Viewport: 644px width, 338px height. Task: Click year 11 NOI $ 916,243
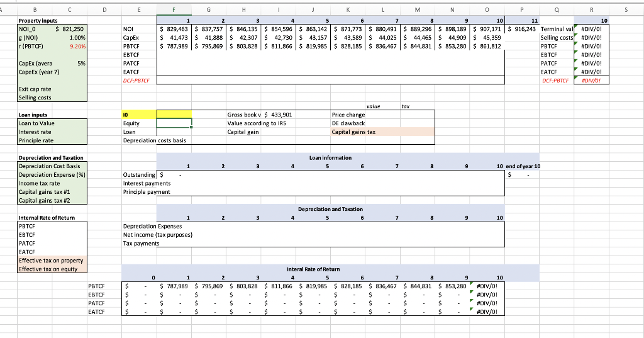click(522, 29)
